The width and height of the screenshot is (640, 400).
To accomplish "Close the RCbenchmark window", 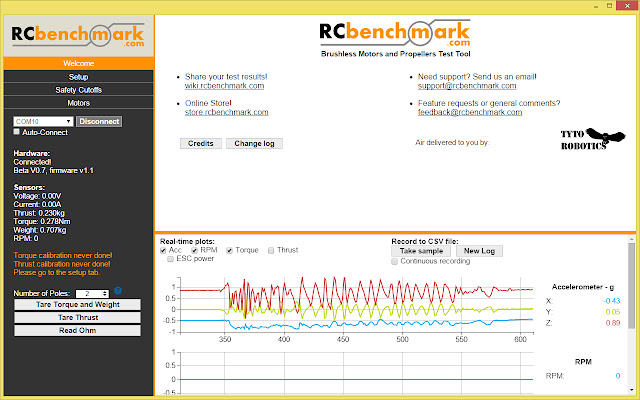I will (x=627, y=6).
